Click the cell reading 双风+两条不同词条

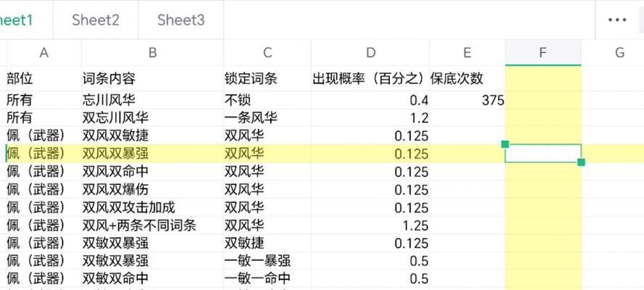click(x=152, y=225)
